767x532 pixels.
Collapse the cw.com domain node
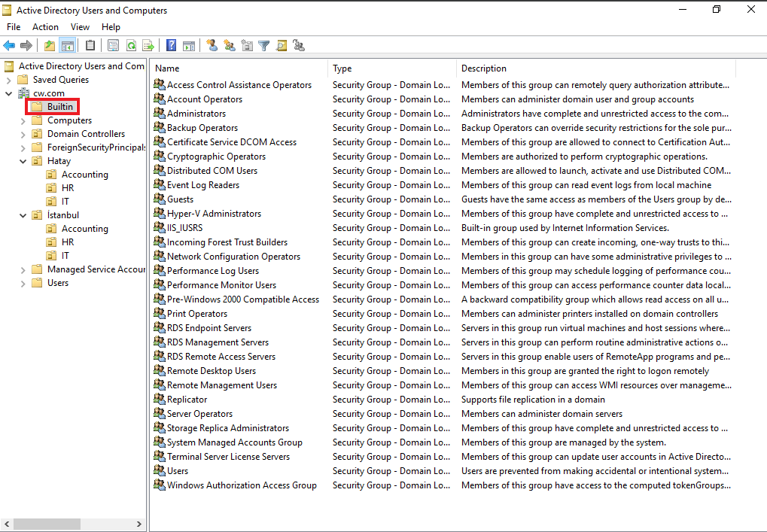8,93
